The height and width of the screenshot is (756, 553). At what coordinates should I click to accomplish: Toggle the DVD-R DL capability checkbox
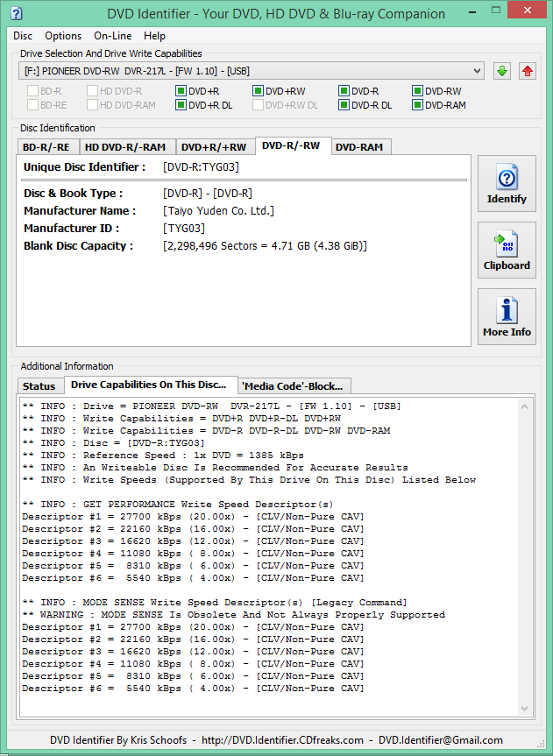(344, 104)
